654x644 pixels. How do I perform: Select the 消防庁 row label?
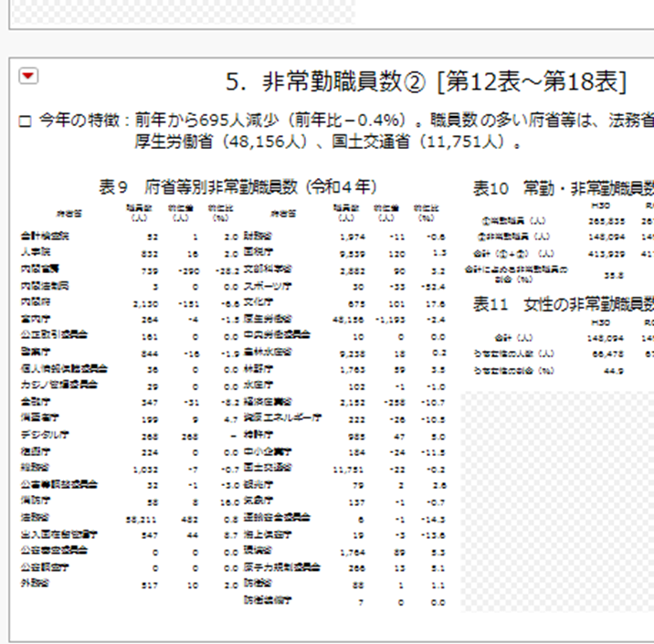[36, 500]
